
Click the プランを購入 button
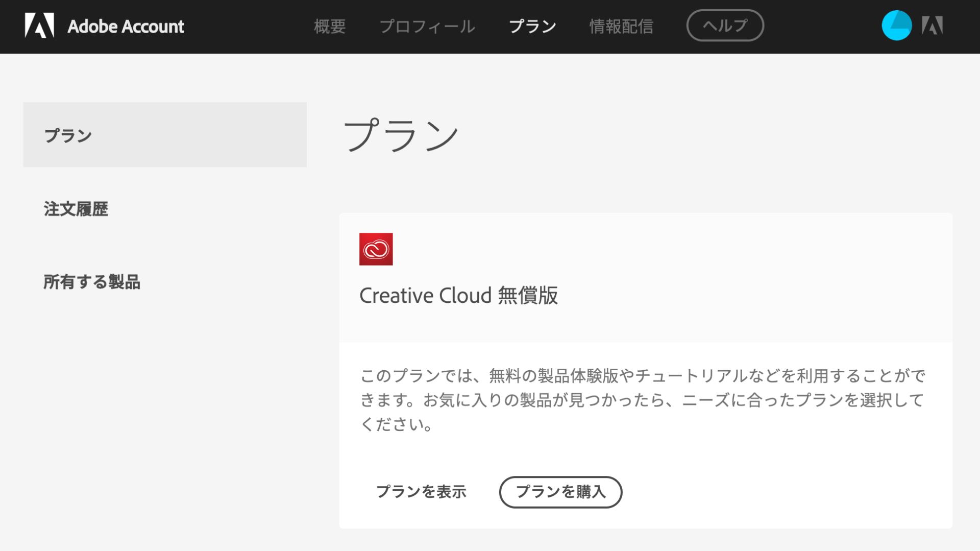coord(560,492)
